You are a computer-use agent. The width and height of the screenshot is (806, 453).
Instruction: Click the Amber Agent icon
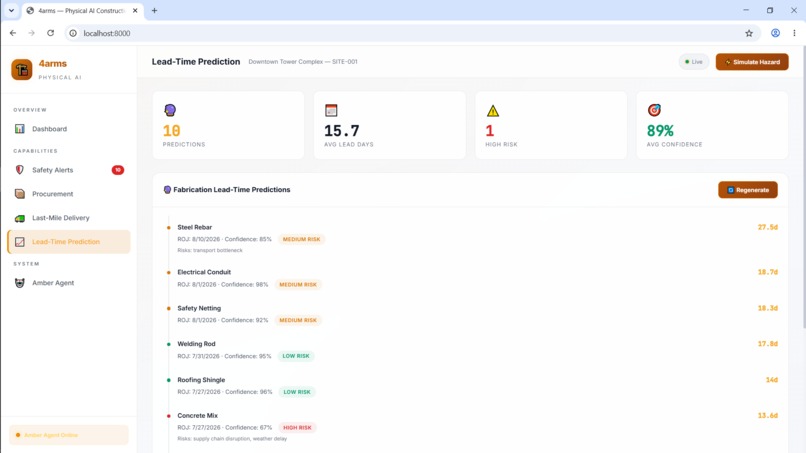[x=20, y=283]
